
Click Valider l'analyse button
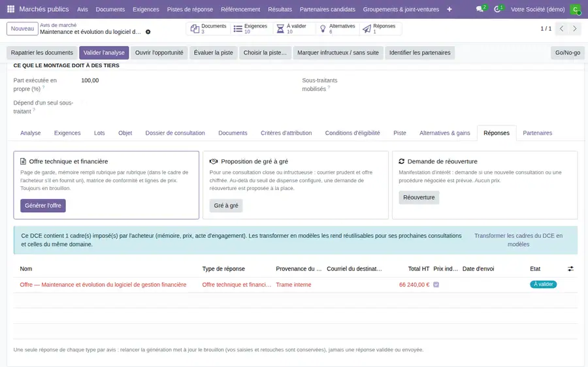tap(104, 53)
